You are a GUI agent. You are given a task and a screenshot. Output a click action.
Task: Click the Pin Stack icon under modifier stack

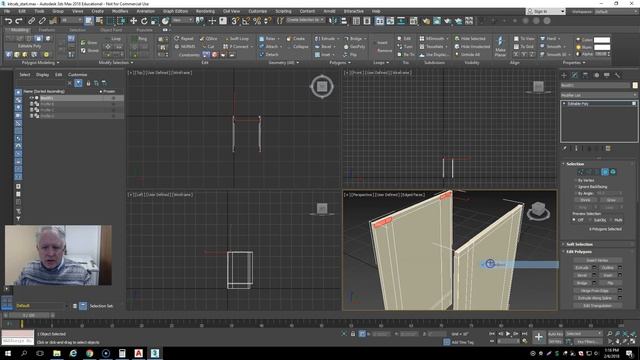[x=565, y=149]
